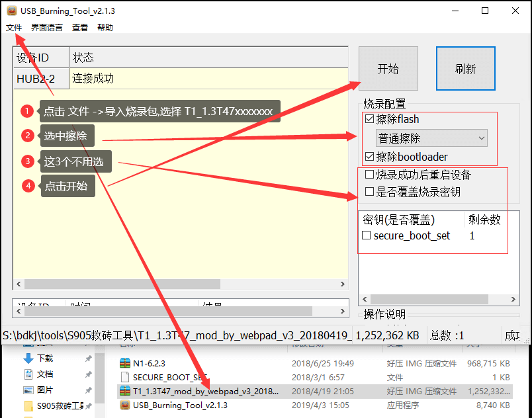Enable 烧录成功后重启设备 checkbox

click(x=369, y=175)
